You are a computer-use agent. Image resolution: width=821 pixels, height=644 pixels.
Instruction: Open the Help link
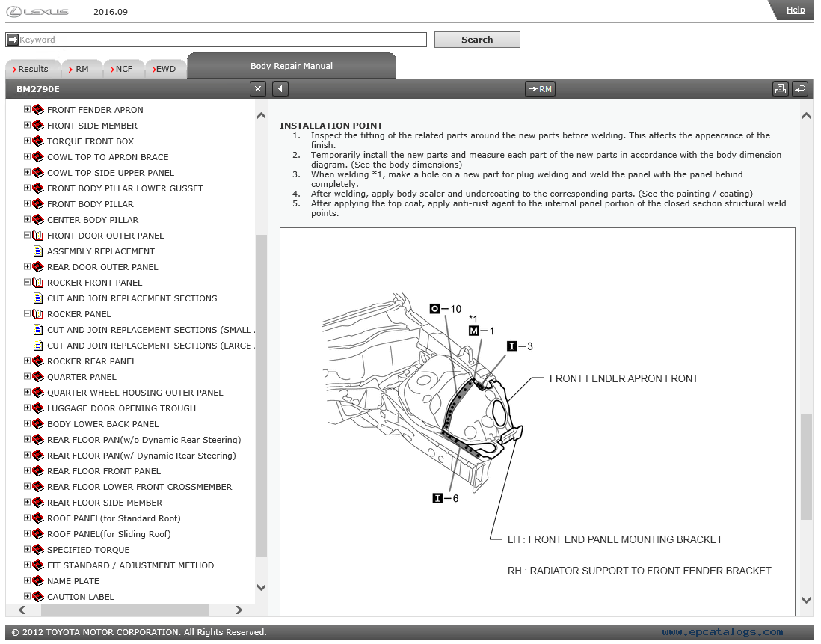(796, 10)
